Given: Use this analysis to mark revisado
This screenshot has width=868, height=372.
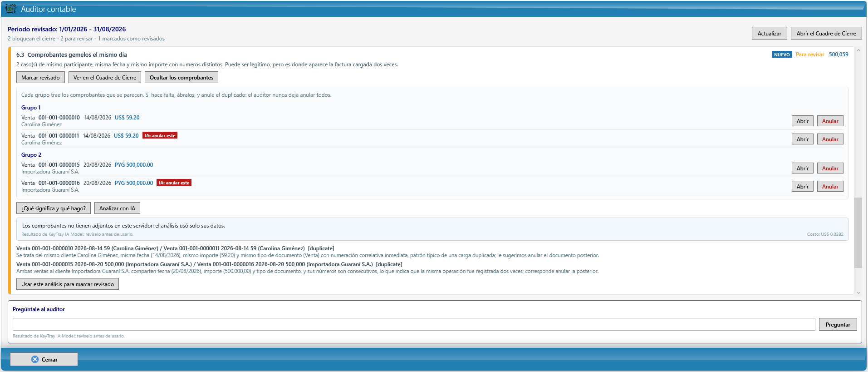Looking at the screenshot, I should click(x=68, y=284).
